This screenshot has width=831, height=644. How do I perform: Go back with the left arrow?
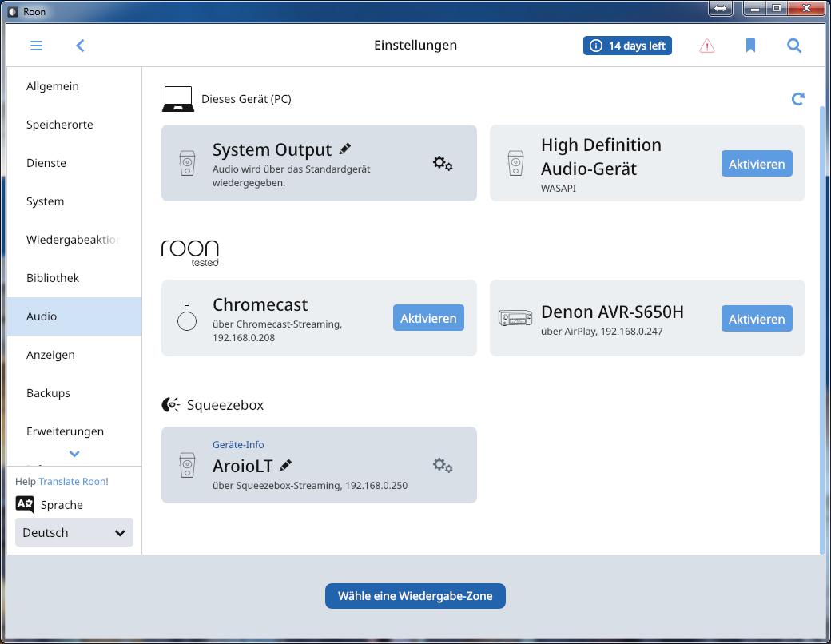point(80,46)
